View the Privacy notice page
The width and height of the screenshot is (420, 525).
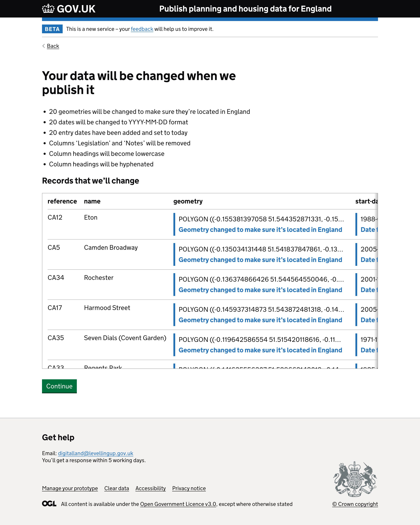point(189,488)
